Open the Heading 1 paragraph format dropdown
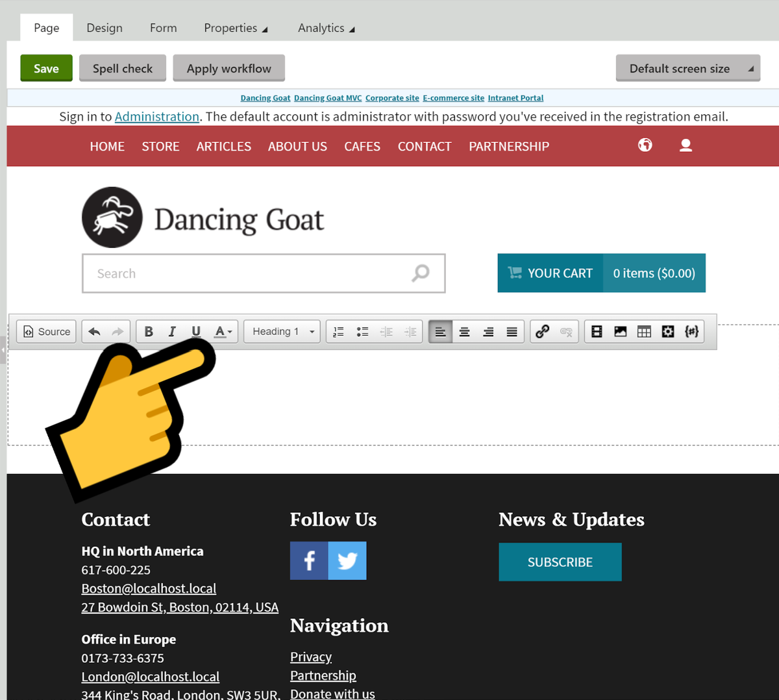Viewport: 779px width, 700px height. pos(281,331)
